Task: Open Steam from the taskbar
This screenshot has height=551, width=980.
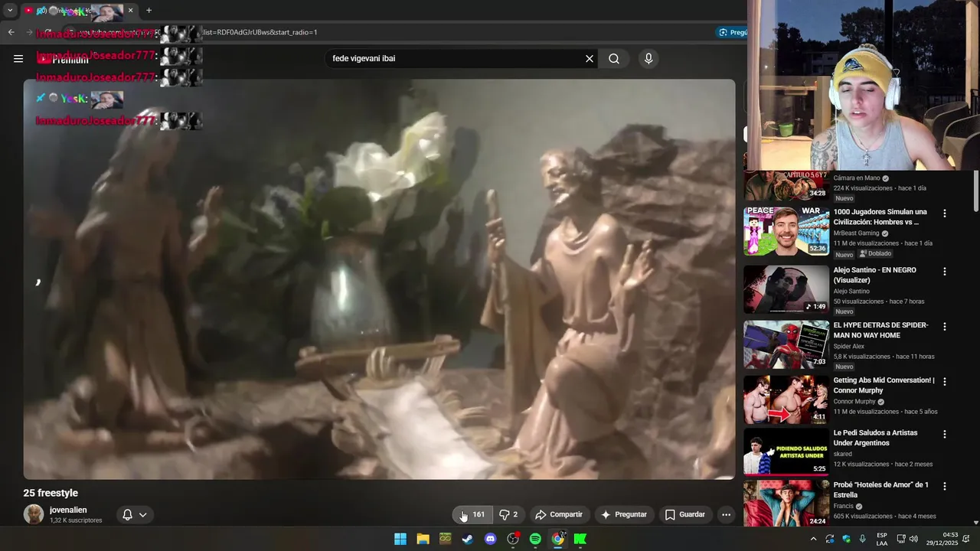Action: [467, 539]
